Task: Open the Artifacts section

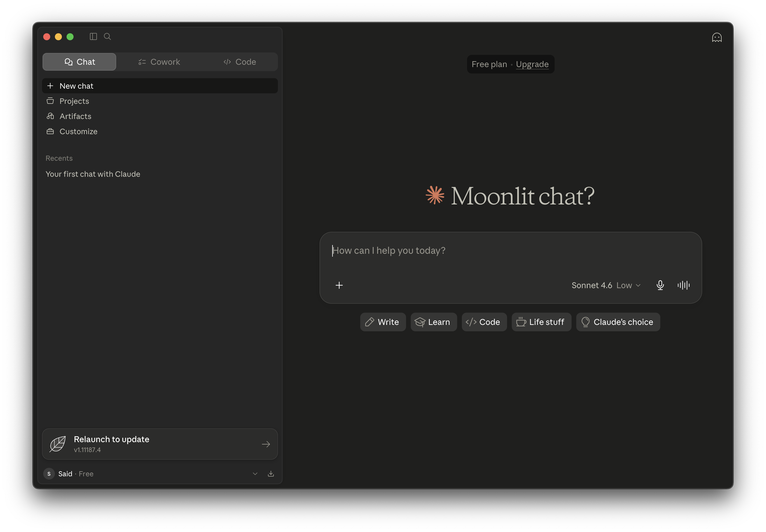Action: [x=160, y=116]
